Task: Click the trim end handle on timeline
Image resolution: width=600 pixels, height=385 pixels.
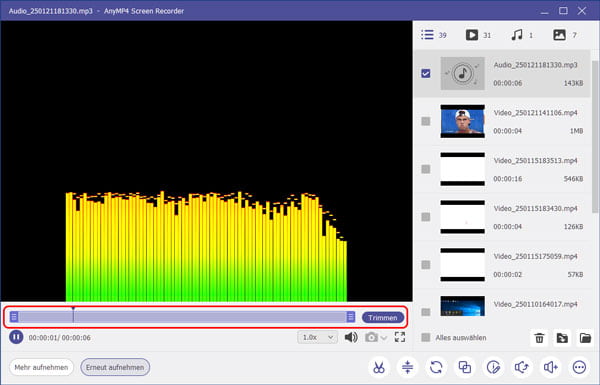Action: click(351, 316)
